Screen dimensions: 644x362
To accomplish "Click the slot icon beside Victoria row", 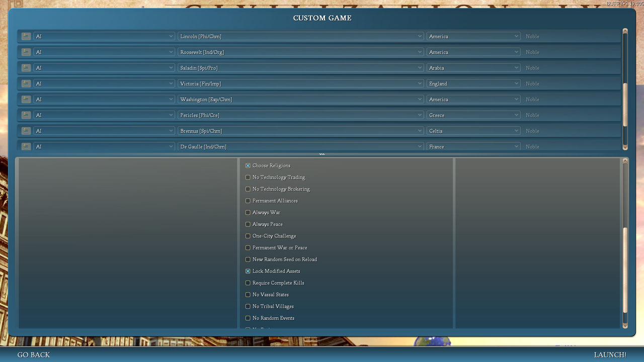I will tap(26, 83).
